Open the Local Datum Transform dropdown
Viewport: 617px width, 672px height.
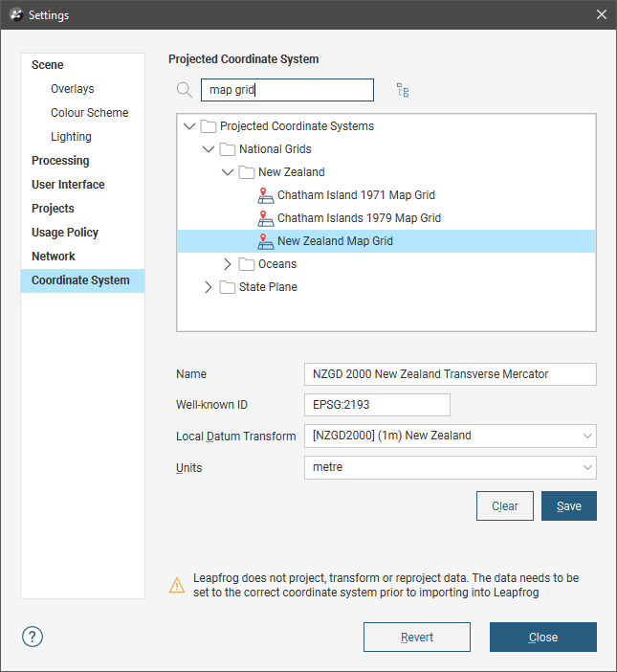pos(450,436)
